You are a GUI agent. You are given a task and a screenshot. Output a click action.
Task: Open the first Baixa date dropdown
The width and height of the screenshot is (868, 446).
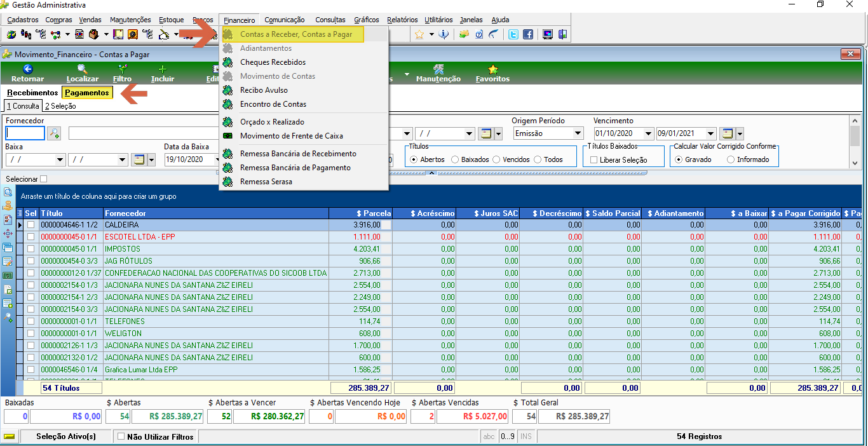coord(60,159)
